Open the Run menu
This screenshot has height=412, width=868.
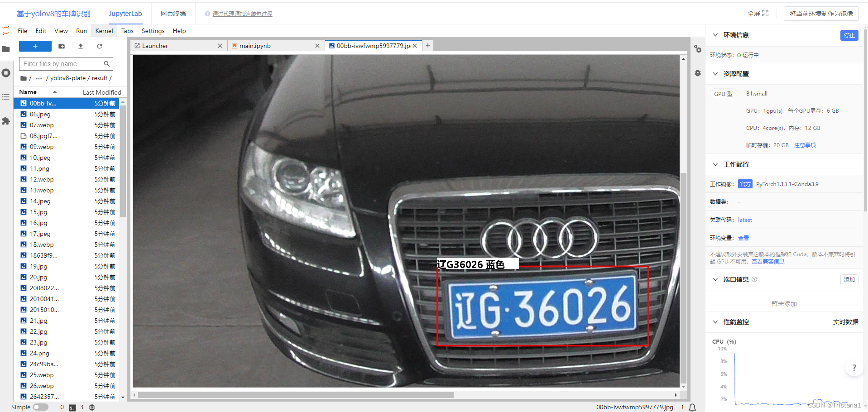[x=82, y=31]
